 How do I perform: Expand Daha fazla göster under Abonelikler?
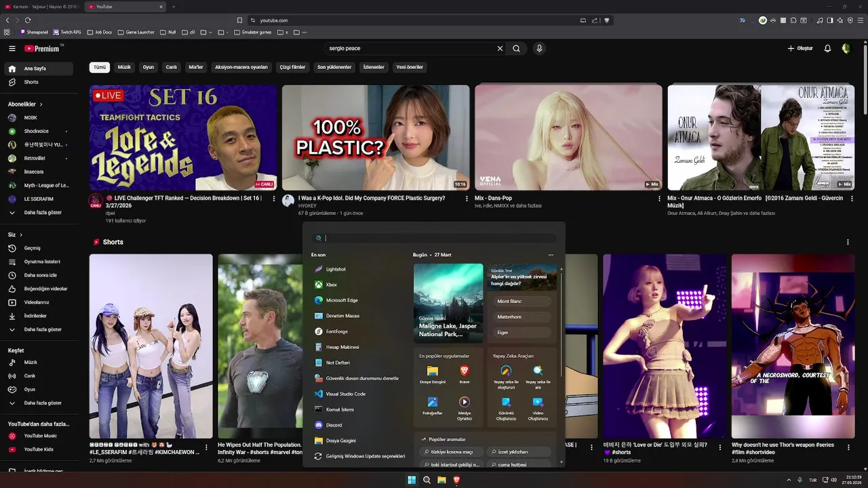[39, 212]
